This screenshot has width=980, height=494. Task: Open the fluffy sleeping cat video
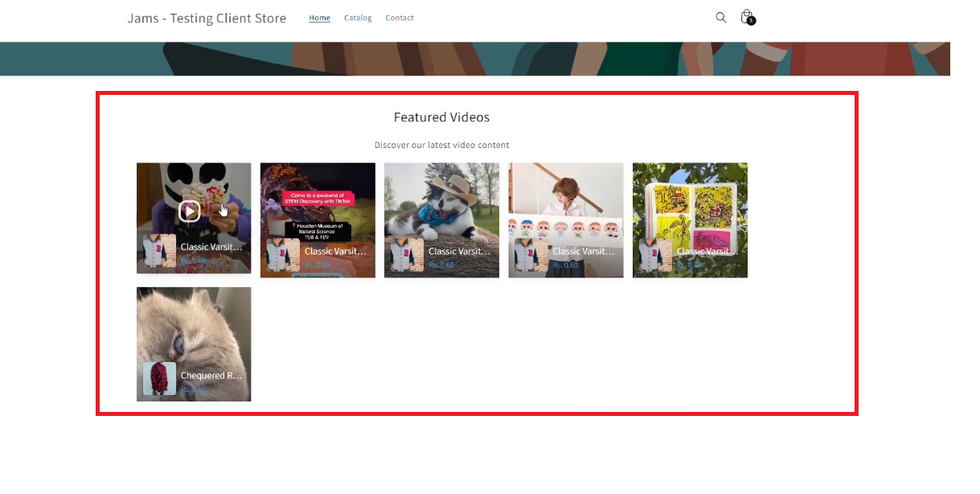pos(193,326)
